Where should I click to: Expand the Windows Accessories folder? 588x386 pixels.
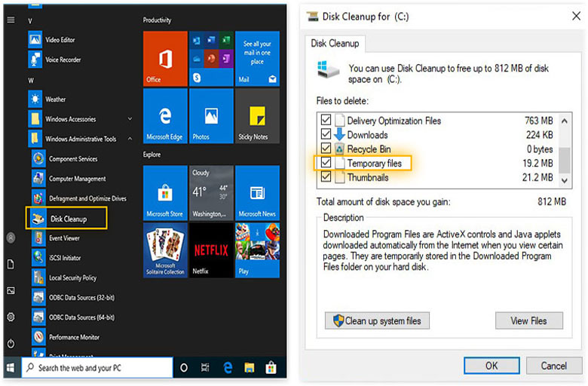point(130,119)
